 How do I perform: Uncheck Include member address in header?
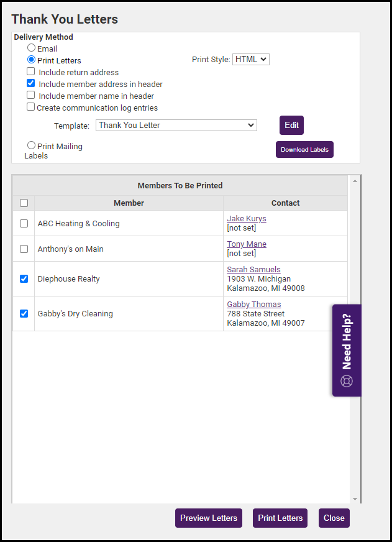click(31, 84)
